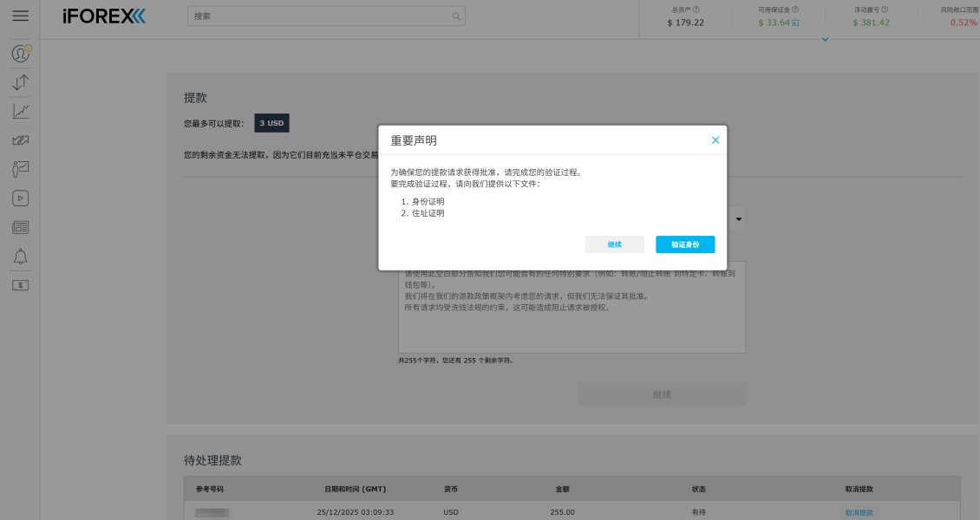Click the 住址证明 list item
This screenshot has height=520, width=980.
428,213
